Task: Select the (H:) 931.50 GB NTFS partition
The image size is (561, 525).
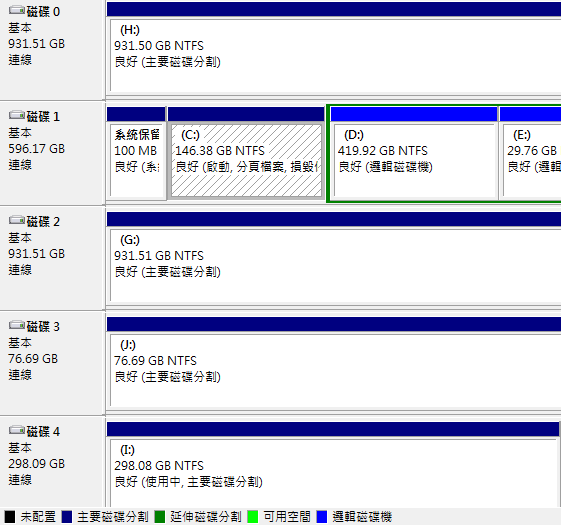Action: [x=334, y=55]
